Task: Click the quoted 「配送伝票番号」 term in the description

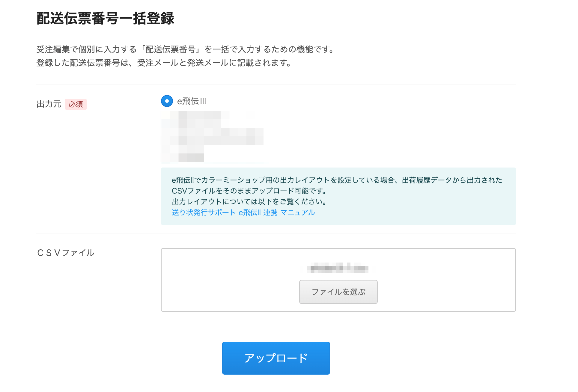Action: (x=170, y=49)
